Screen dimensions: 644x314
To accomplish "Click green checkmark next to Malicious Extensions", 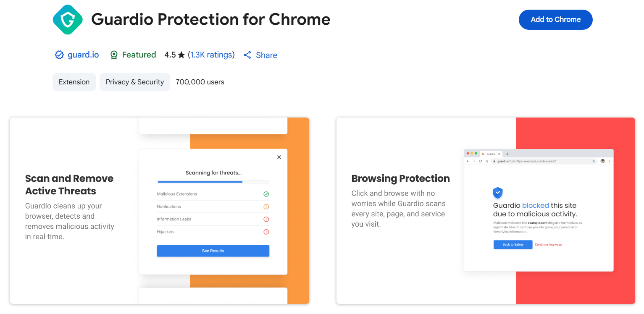I will (266, 194).
